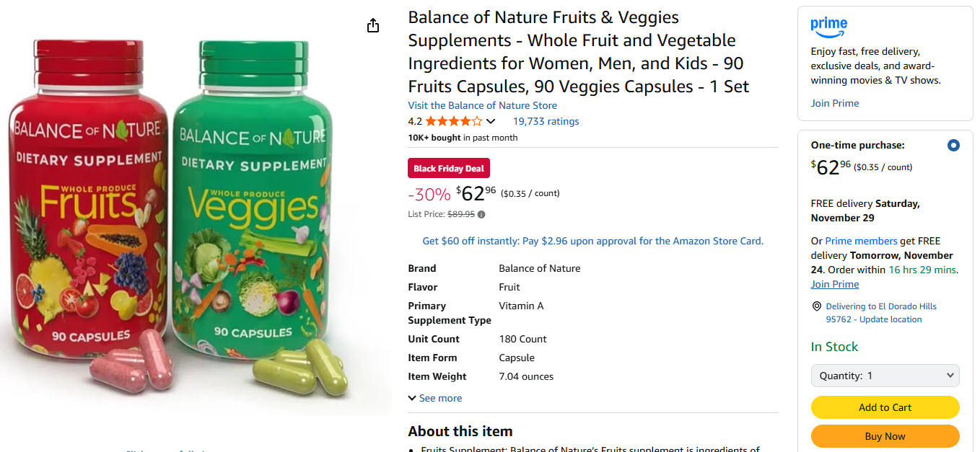Screen dimensions: 980x452
Task: Open the Quantity dropdown
Action: [x=885, y=376]
